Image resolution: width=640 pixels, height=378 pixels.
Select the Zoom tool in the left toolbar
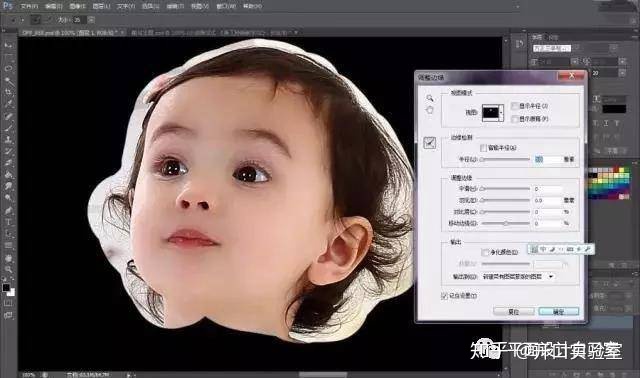pos(8,269)
